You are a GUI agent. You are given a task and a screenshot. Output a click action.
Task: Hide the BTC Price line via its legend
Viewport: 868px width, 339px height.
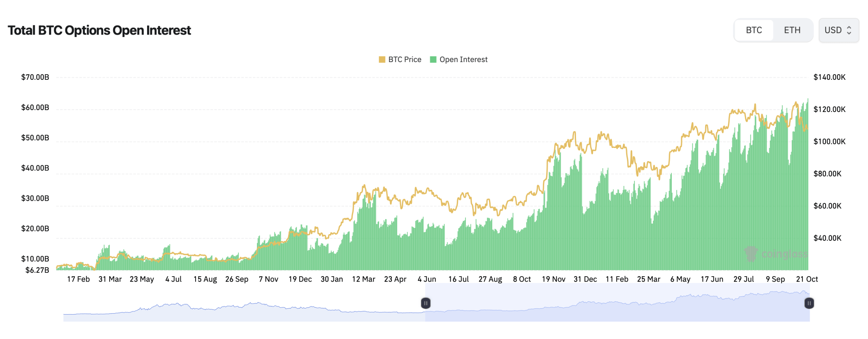403,59
